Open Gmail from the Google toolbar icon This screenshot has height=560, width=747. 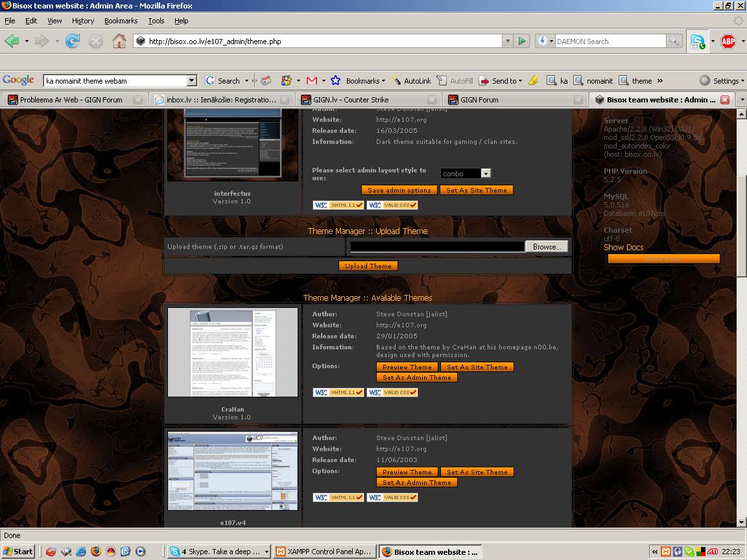coord(311,81)
